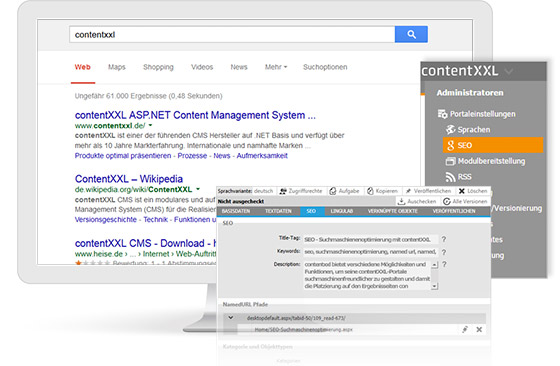The width and height of the screenshot is (560, 366).
Task: Open the VERÖFFENTLICHEN tab
Action: 454,211
